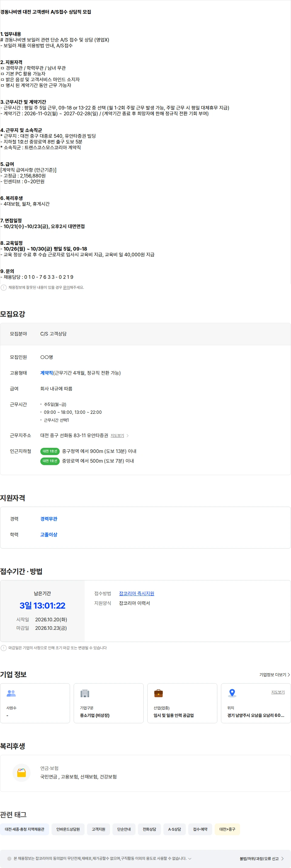Select the 고객지원 tag
291x868 pixels.
(99, 829)
